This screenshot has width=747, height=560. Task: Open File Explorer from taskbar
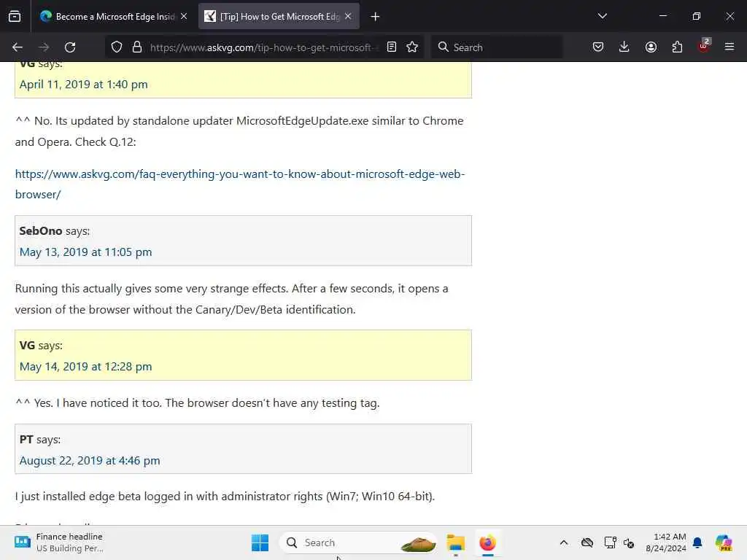[456, 542]
